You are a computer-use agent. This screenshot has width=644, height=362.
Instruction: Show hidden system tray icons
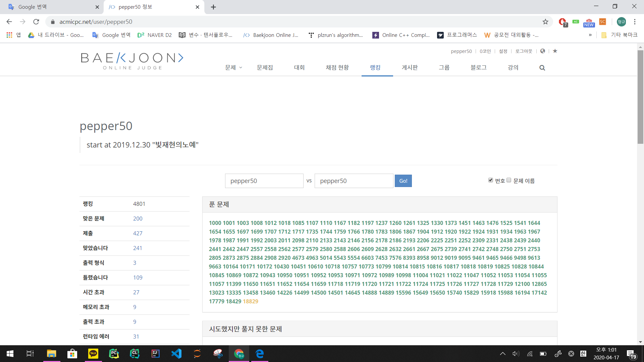502,354
